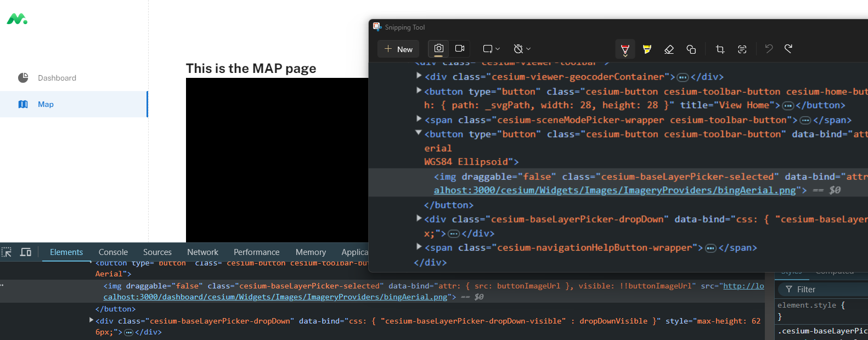
Task: Open the Shapes tool in Snipping Tool
Action: click(x=691, y=49)
